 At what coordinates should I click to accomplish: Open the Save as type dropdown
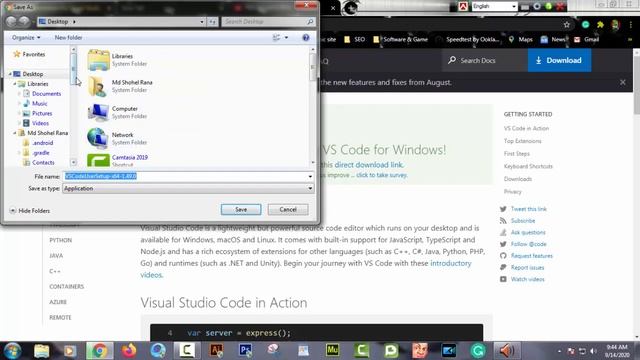(188, 189)
